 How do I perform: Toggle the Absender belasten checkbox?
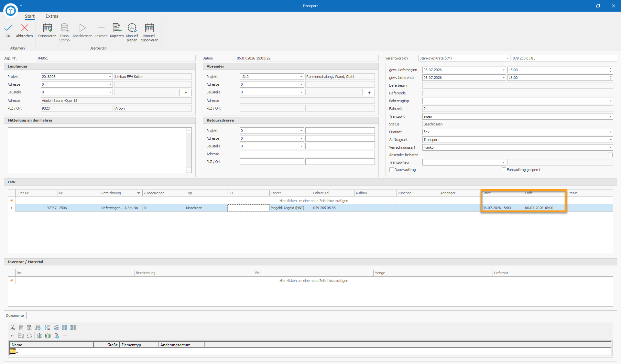coord(610,155)
